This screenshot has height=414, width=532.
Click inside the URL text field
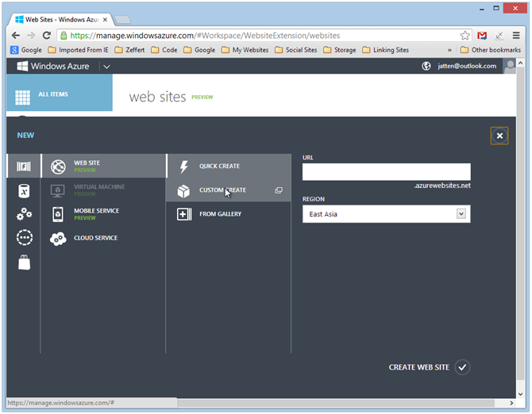[387, 172]
